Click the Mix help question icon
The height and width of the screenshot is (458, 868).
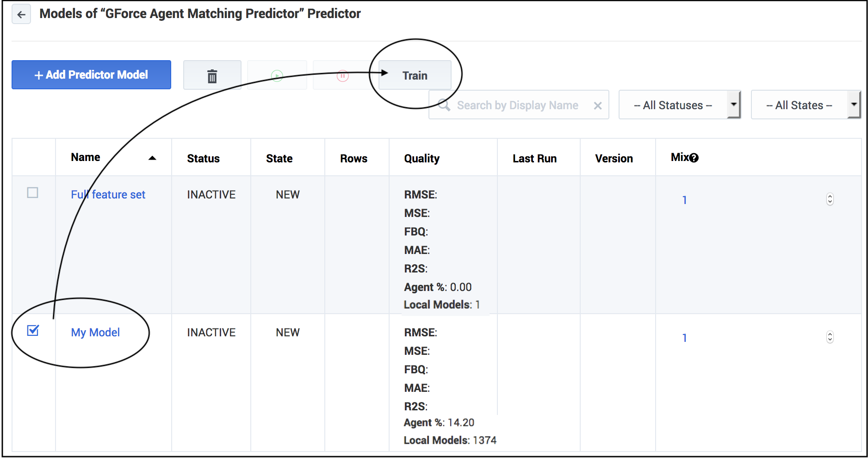[694, 158]
